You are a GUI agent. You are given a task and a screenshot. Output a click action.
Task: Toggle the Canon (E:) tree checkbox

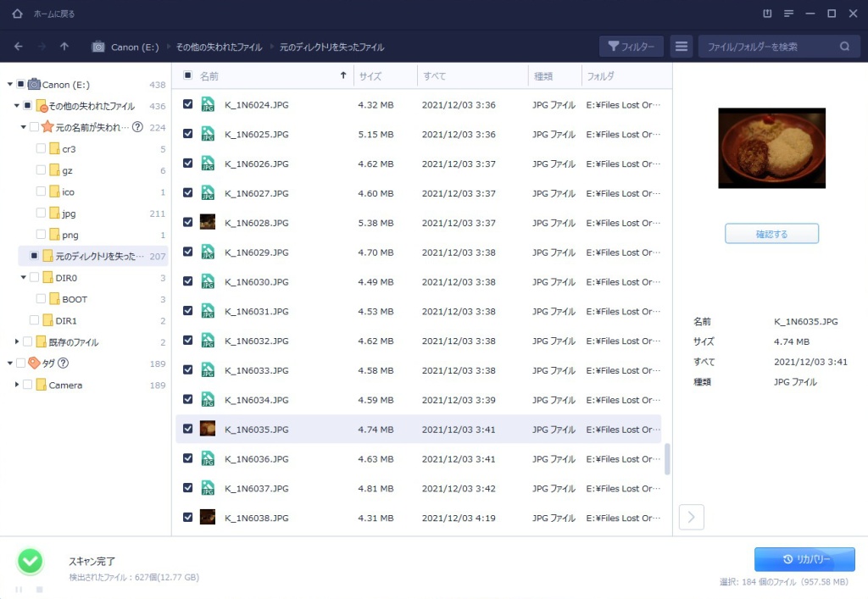tap(20, 84)
